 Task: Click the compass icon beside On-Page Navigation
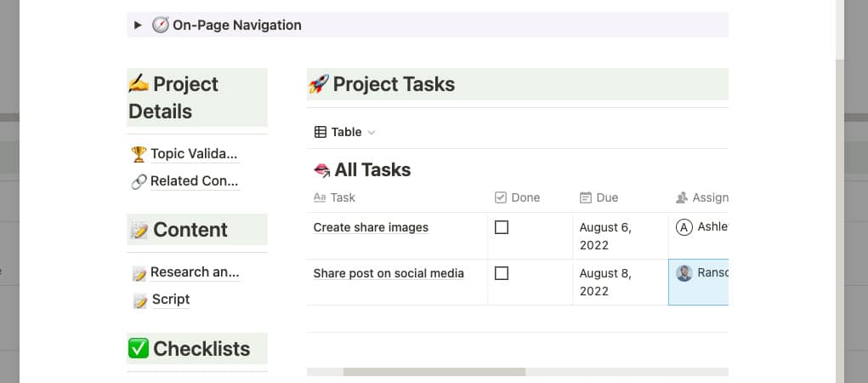click(x=161, y=25)
